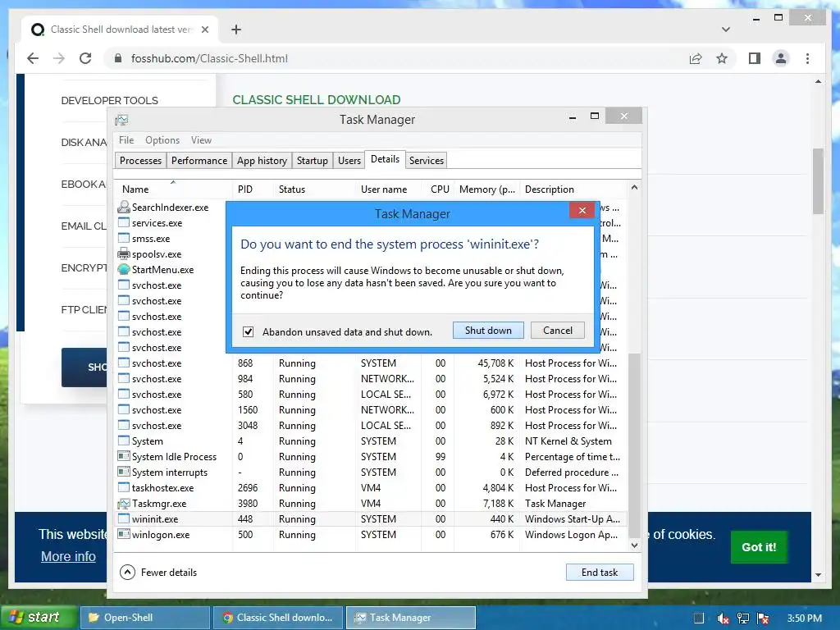This screenshot has width=840, height=630.
Task: Switch to the Startup tab
Action: pos(313,160)
